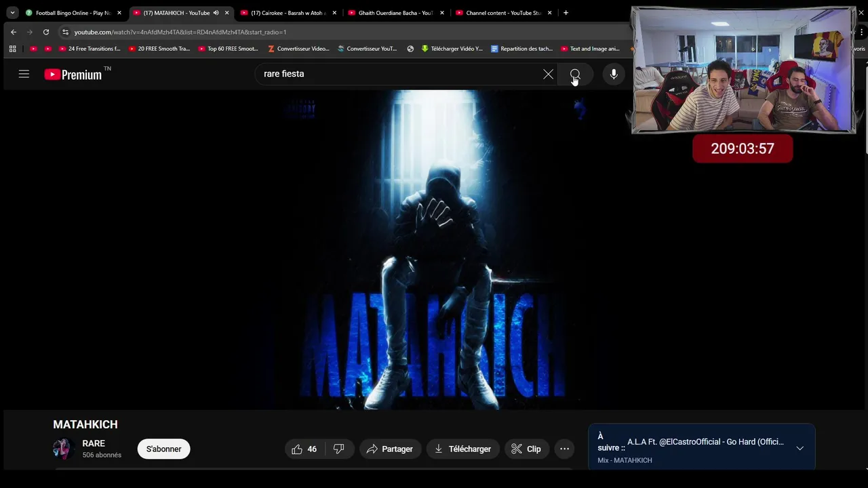Screen dimensions: 868x488
Task: Go forward in browser history
Action: pos(29,32)
